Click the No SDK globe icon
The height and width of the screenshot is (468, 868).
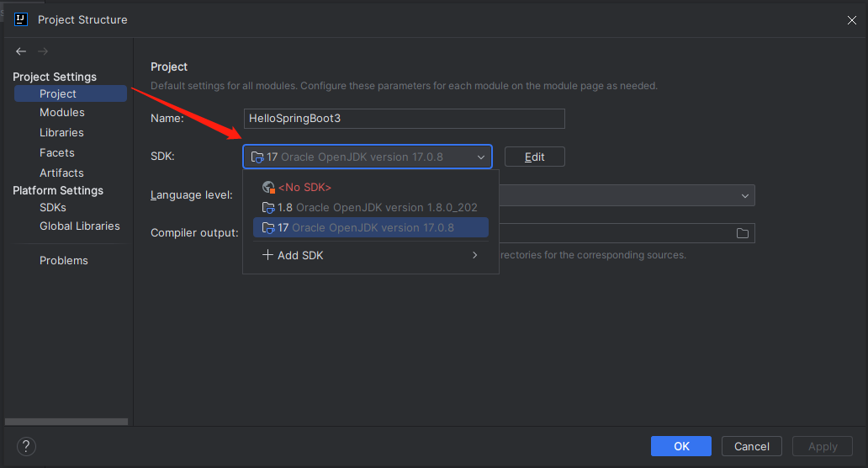point(268,187)
